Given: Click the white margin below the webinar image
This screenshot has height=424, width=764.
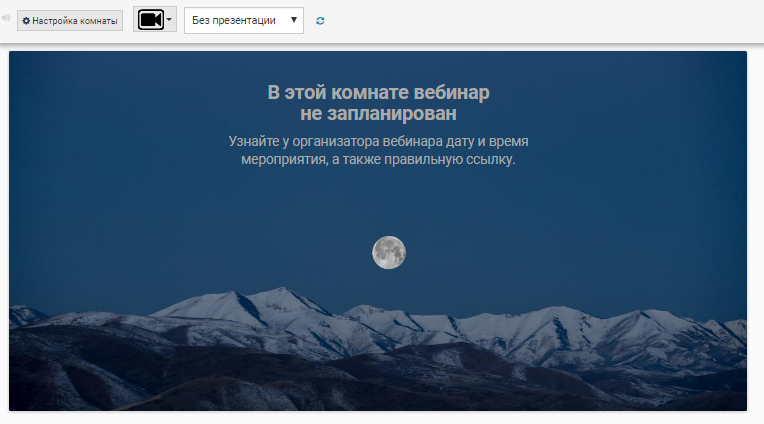Looking at the screenshot, I should (x=378, y=418).
